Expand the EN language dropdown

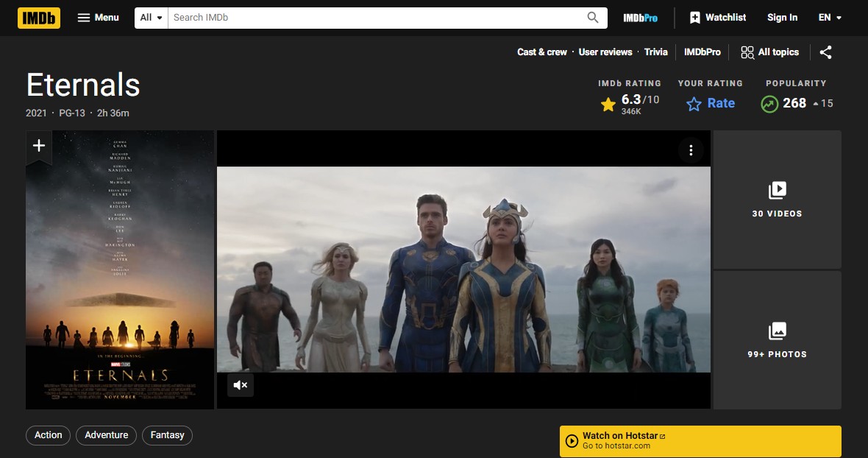coord(830,18)
